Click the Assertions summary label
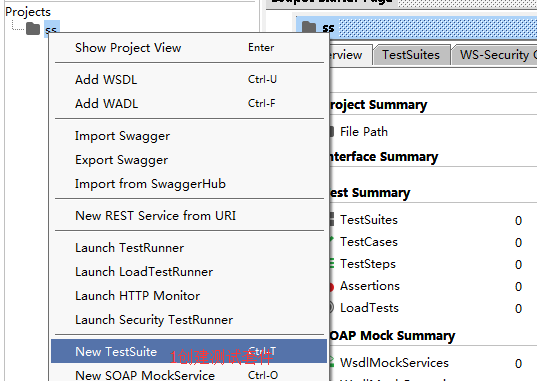Viewport: 537px width, 381px height. pos(370,286)
